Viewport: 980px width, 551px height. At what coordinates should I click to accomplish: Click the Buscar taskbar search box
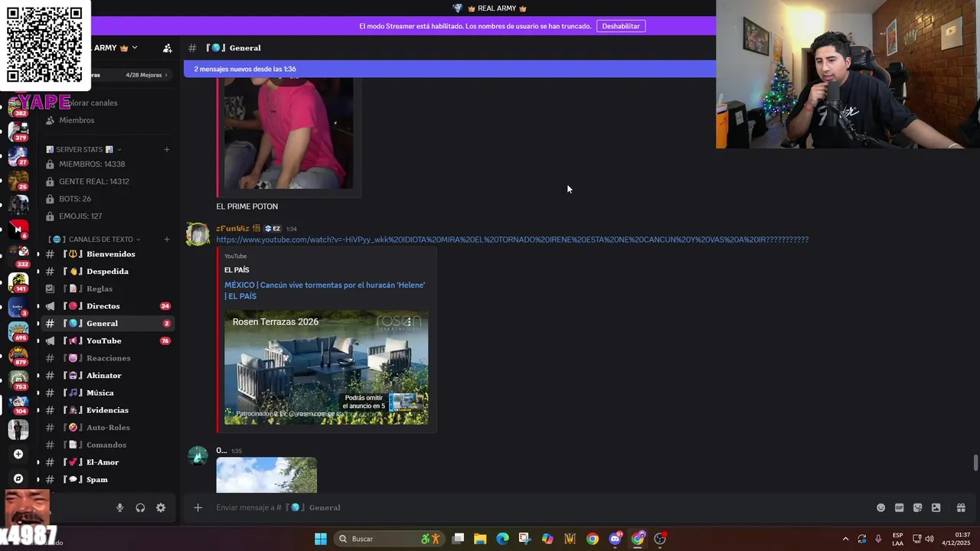(x=389, y=539)
